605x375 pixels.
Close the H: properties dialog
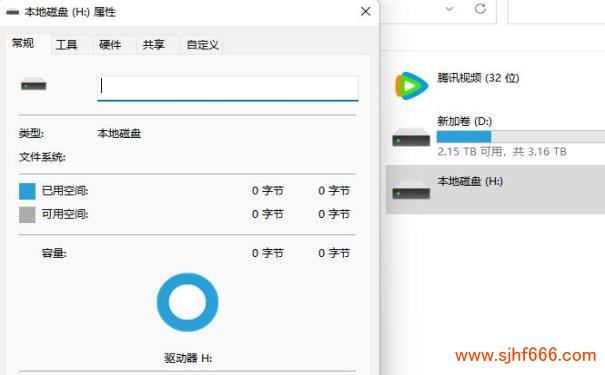365,12
